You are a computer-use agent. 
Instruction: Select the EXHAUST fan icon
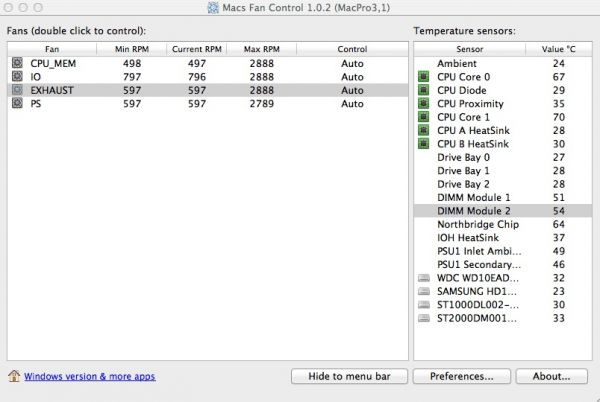(16, 90)
